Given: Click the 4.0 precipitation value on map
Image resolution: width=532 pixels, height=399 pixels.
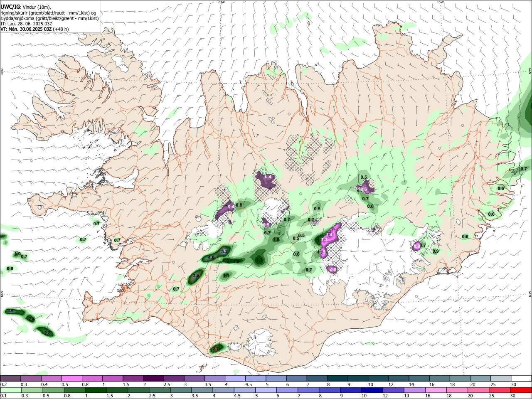Looking at the screenshot, I should 211,258.
